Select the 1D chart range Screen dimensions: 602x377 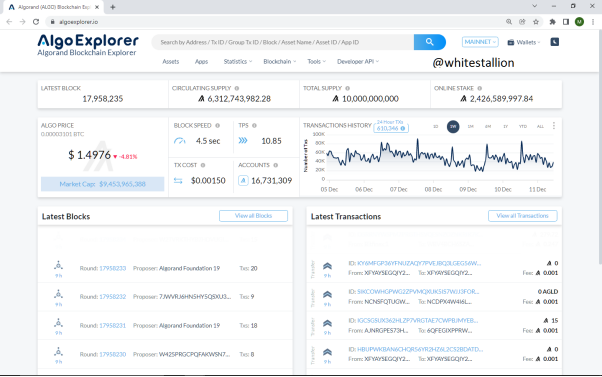tap(435, 126)
